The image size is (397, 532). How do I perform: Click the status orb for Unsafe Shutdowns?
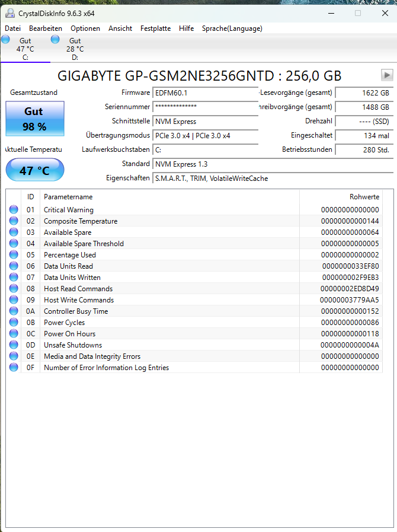click(x=14, y=345)
